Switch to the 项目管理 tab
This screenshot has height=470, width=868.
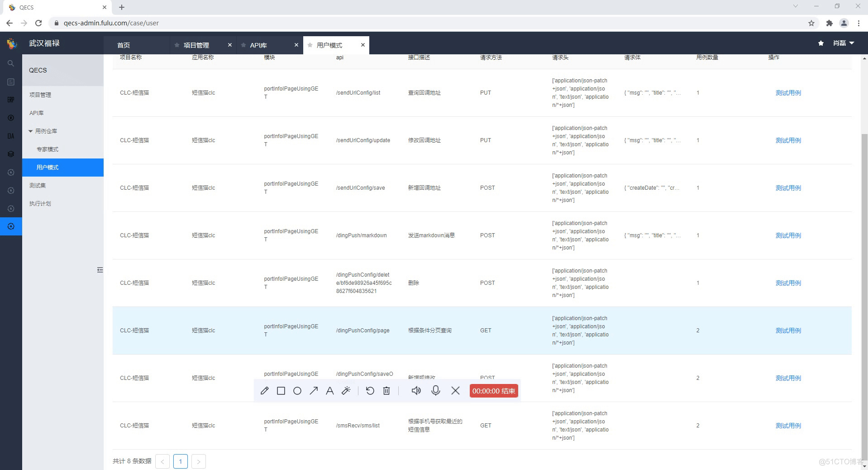tap(196, 45)
